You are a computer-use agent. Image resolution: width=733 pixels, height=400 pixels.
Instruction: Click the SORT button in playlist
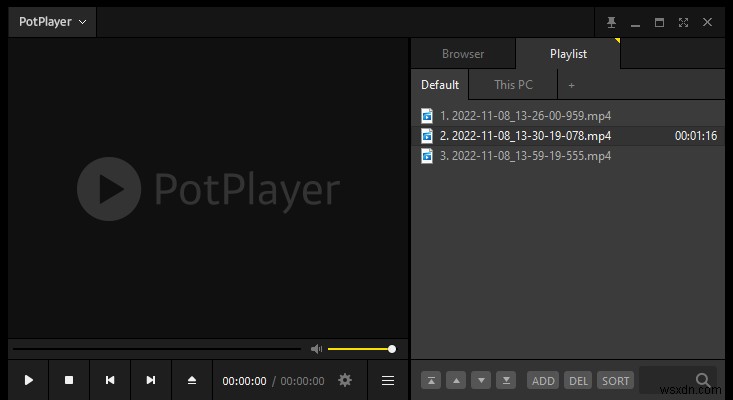pyautogui.click(x=616, y=380)
